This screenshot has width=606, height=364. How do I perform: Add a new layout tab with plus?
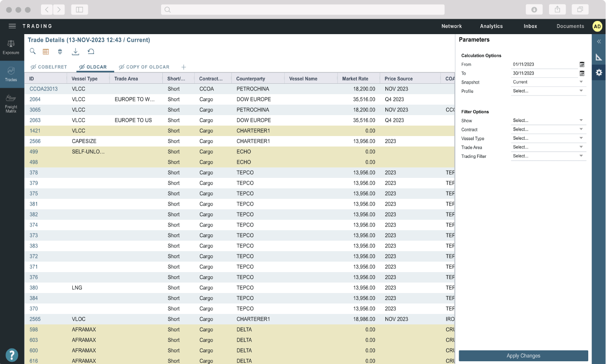(184, 67)
